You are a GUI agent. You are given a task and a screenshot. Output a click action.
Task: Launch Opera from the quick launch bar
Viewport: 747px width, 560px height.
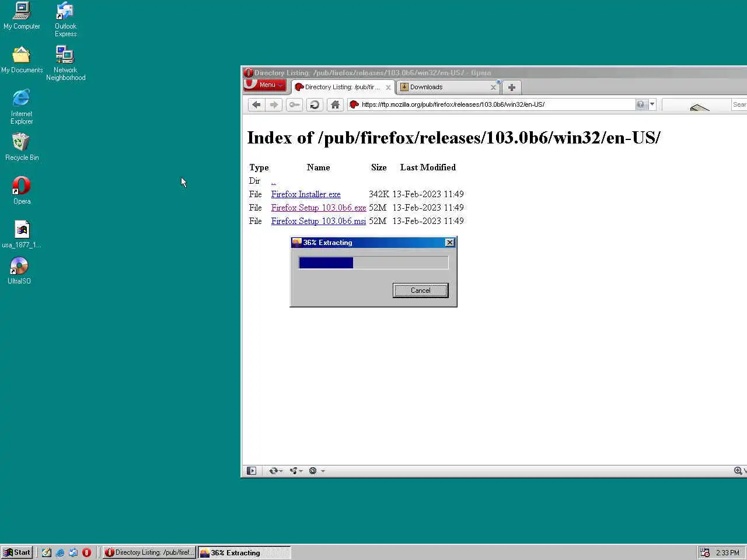point(87,552)
